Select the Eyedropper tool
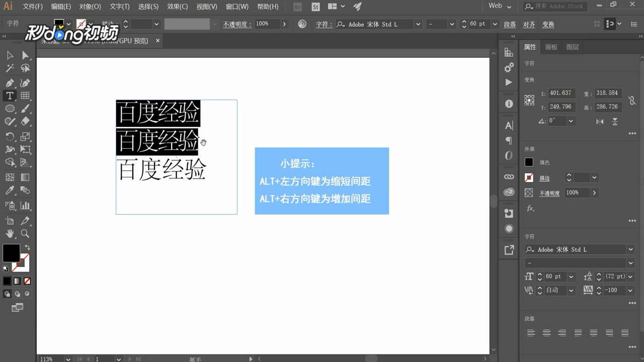This screenshot has width=644, height=362. point(9,190)
